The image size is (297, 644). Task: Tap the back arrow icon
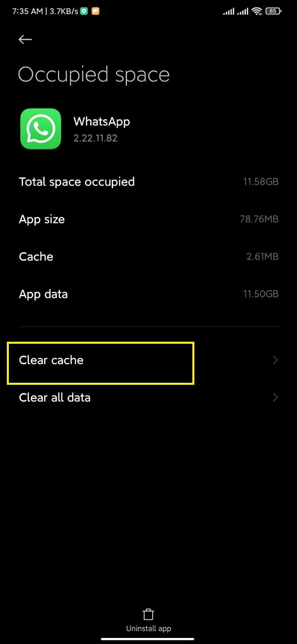coord(25,39)
